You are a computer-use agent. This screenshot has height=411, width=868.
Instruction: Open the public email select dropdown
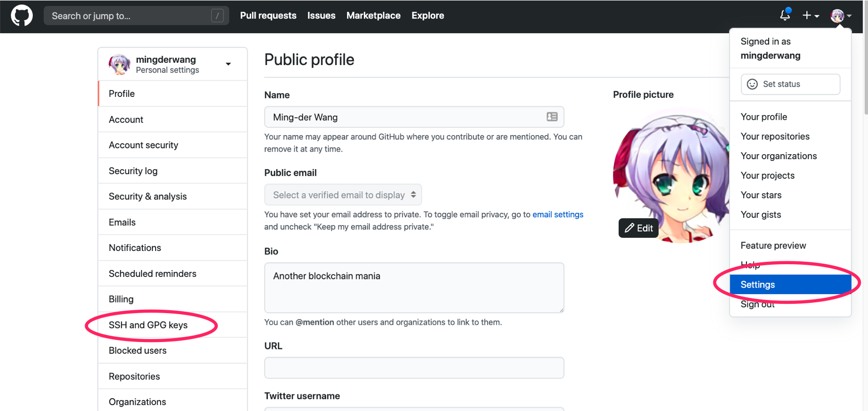tap(343, 195)
